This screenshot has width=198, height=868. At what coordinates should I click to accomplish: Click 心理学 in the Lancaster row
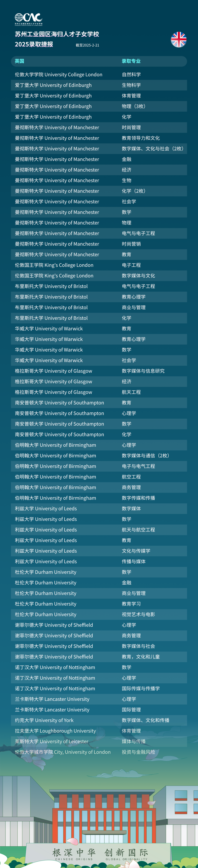pyautogui.click(x=129, y=699)
